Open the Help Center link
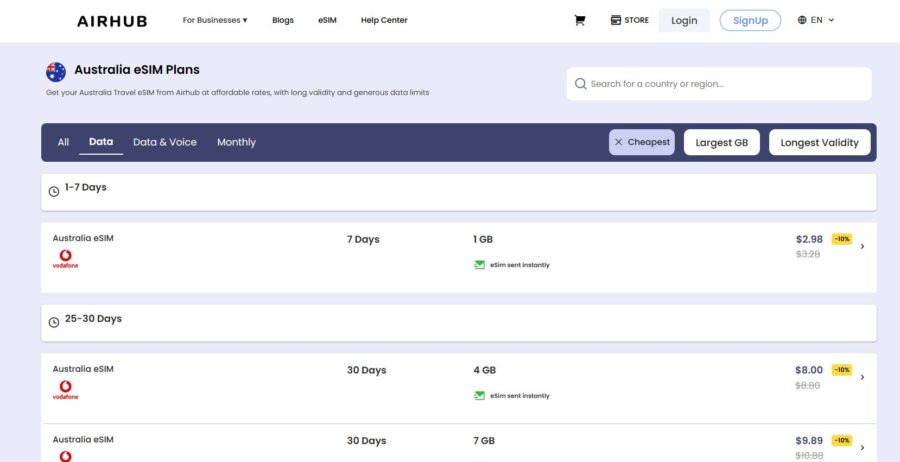900x462 pixels. (x=384, y=20)
